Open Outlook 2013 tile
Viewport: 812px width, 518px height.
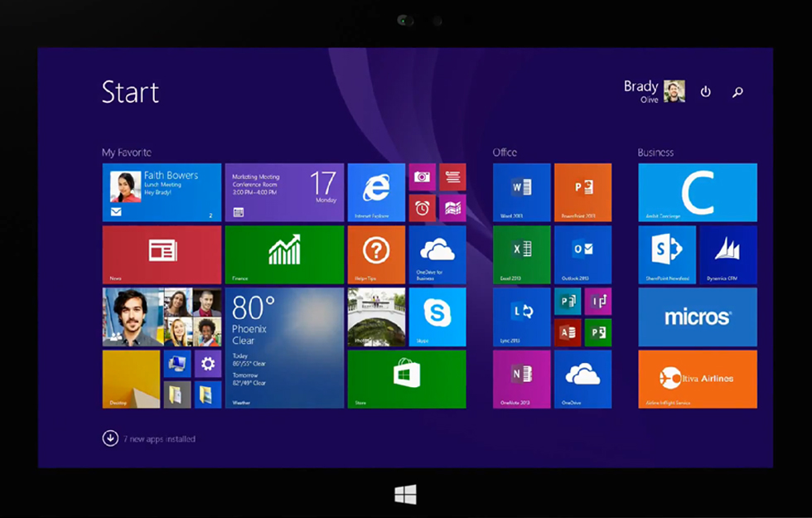coord(582,254)
